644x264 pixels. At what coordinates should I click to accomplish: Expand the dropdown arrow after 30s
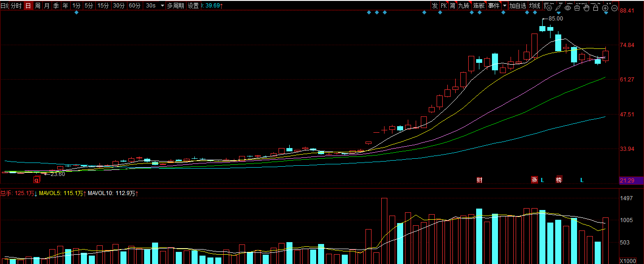(x=162, y=6)
